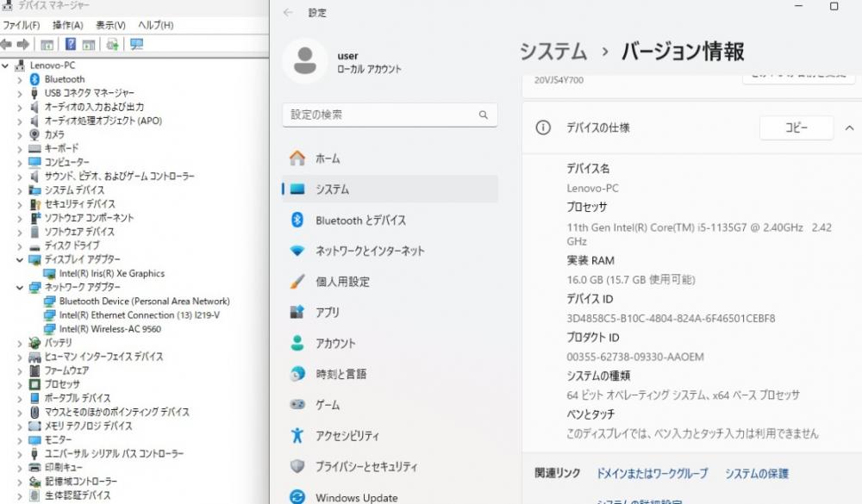Select the オーディオの入力および出力 speaker icon
Image resolution: width=862 pixels, height=504 pixels.
point(34,107)
